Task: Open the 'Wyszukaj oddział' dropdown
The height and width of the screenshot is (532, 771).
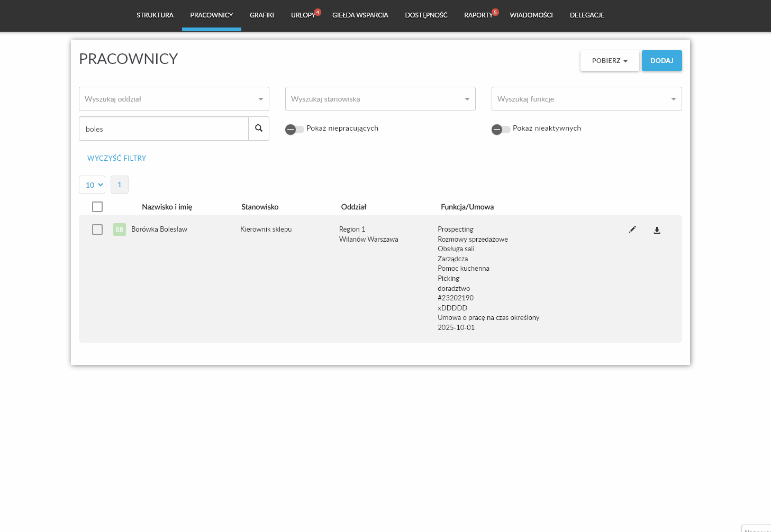Action: pos(174,99)
